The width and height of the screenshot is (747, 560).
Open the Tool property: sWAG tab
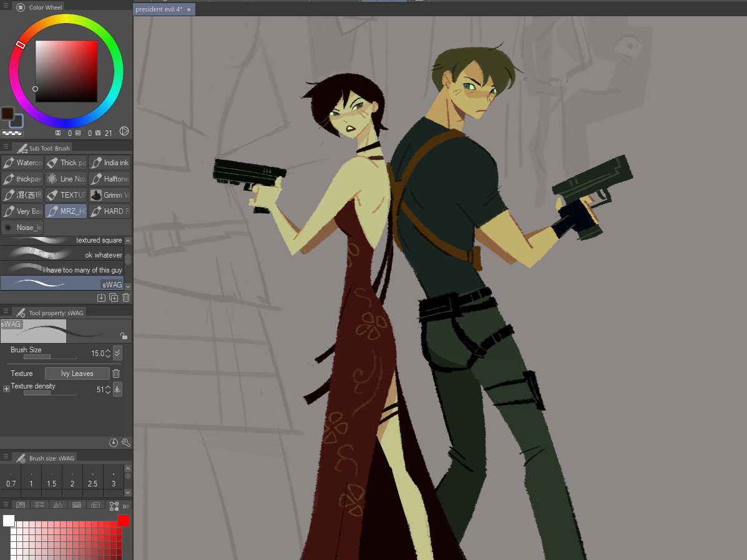[49, 313]
